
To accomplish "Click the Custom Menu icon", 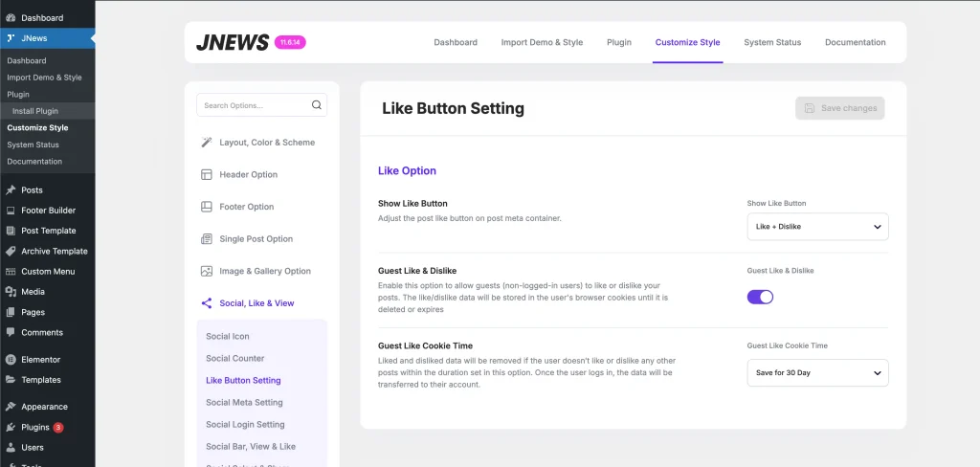I will coord(11,272).
